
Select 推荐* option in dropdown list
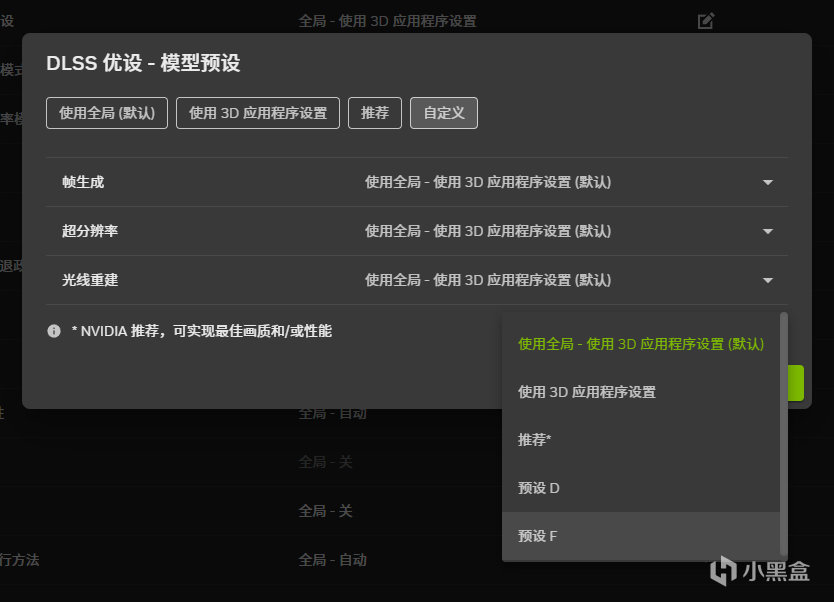coord(641,440)
